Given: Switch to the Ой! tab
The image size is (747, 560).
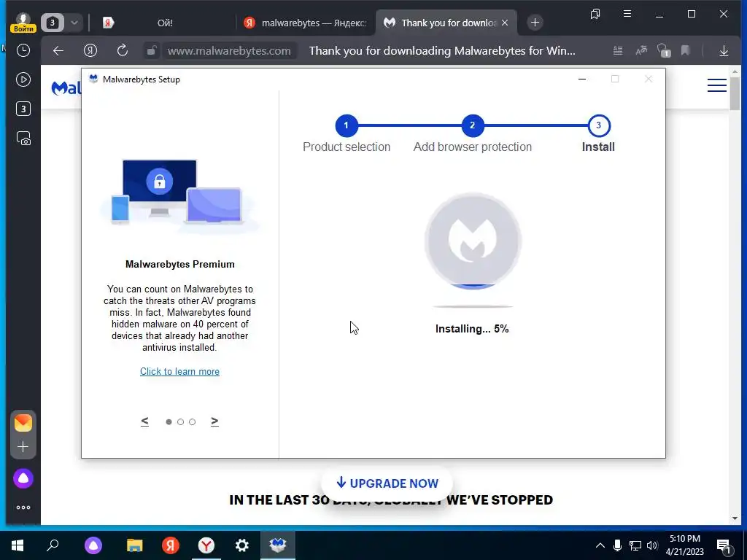Looking at the screenshot, I should click(x=164, y=23).
